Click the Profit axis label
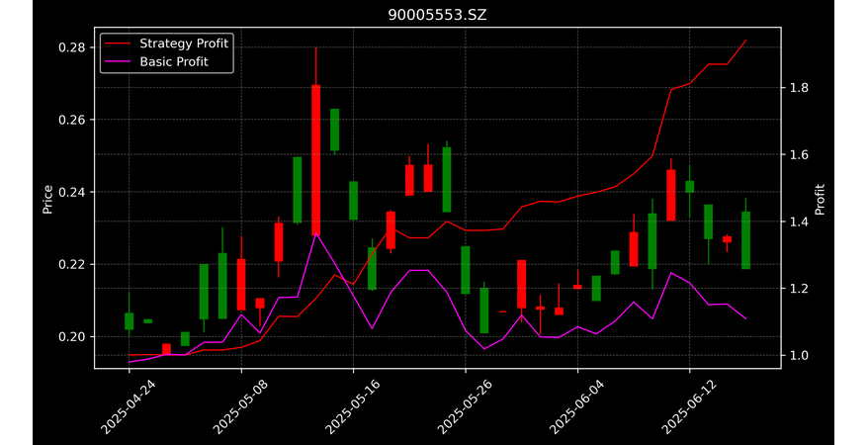The width and height of the screenshot is (868, 445). [820, 199]
